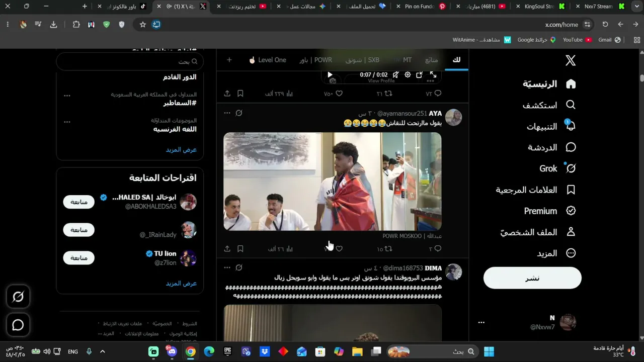This screenshot has height=362, width=644.
Task: Switch to the Pin on Fundo browser tab
Action: coord(421,7)
